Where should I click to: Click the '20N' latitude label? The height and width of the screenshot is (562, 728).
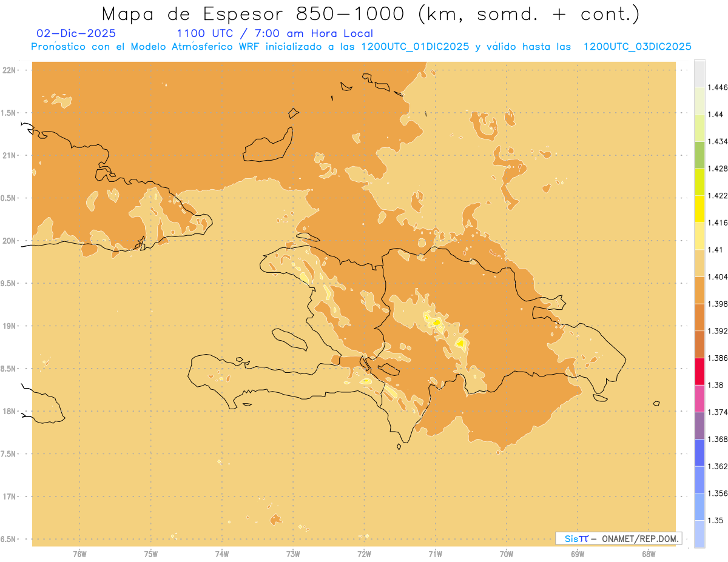pos(9,241)
